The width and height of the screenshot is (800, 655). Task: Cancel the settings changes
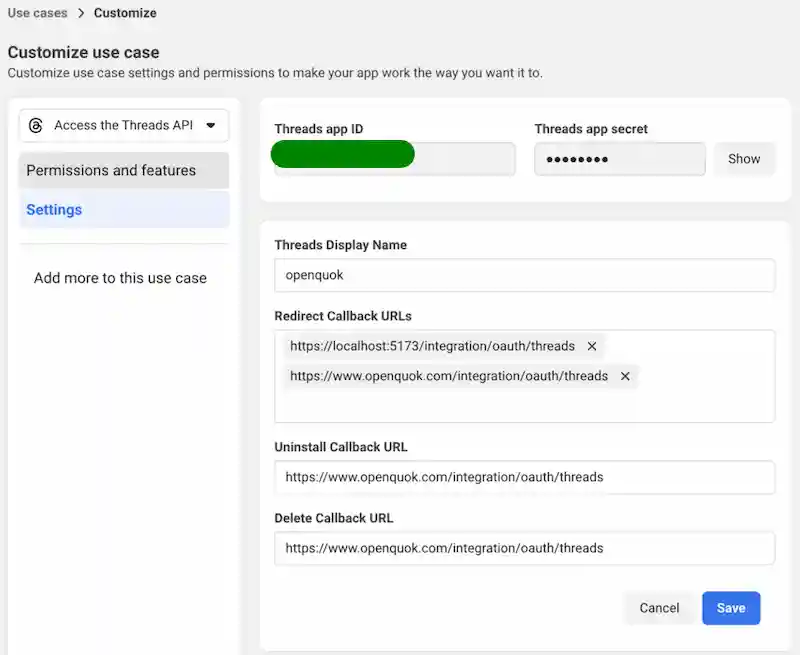[659, 608]
